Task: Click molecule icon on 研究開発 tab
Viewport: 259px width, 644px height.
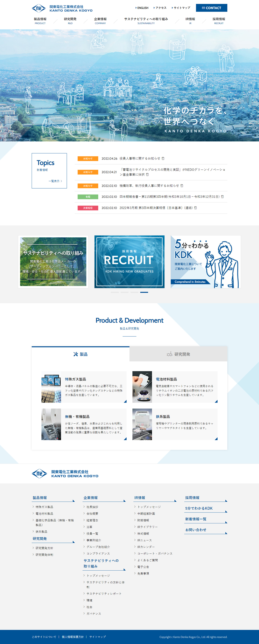Action: click(170, 354)
